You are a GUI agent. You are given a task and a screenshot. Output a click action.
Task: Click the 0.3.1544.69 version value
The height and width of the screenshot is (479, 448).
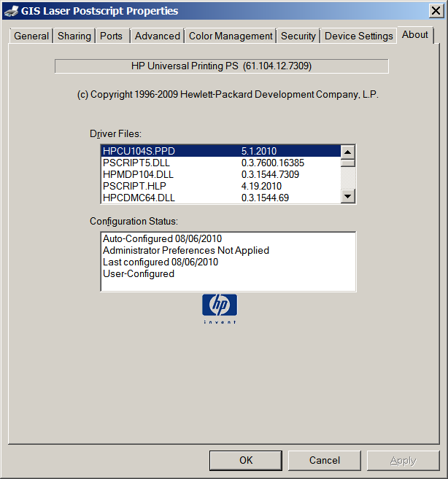click(265, 198)
